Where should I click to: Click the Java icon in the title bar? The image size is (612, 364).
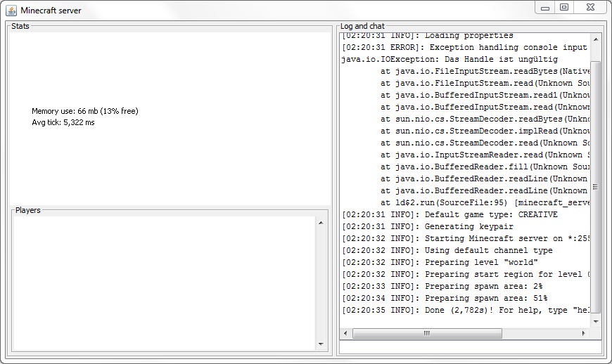coord(11,11)
